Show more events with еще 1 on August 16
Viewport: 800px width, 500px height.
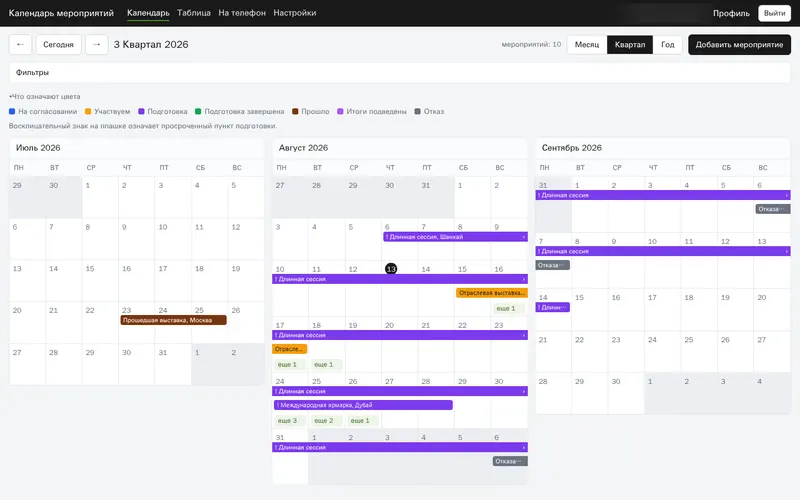(509, 308)
